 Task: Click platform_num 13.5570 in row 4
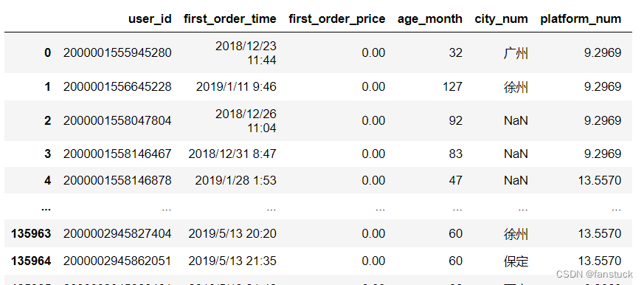click(x=600, y=180)
